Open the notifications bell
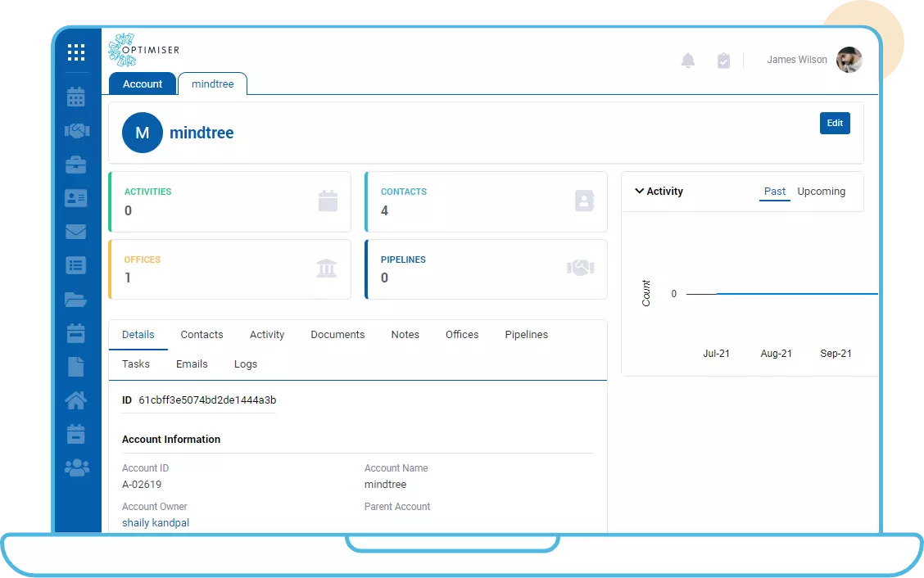Image resolution: width=924 pixels, height=578 pixels. pos(688,60)
